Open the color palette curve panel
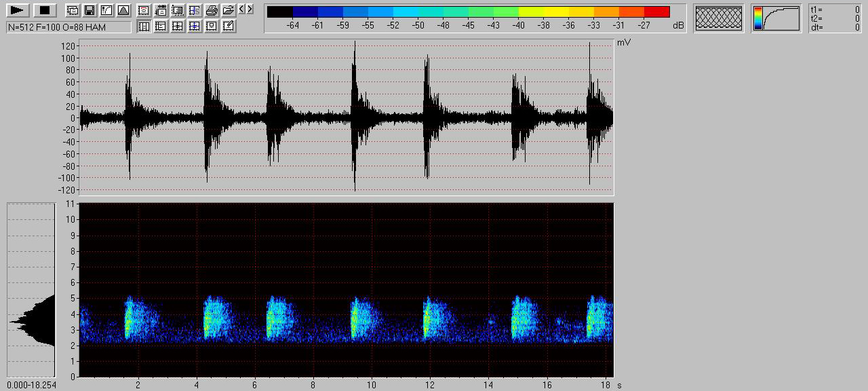The width and height of the screenshot is (868, 391). coord(776,18)
